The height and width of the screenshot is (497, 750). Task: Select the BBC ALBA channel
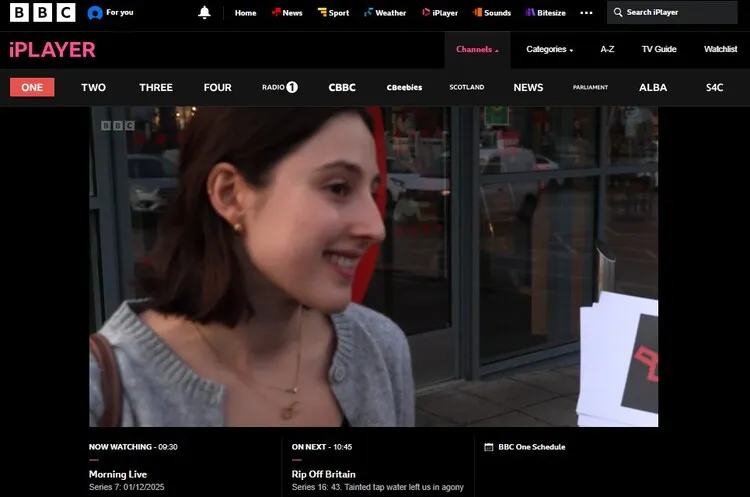[x=653, y=88]
